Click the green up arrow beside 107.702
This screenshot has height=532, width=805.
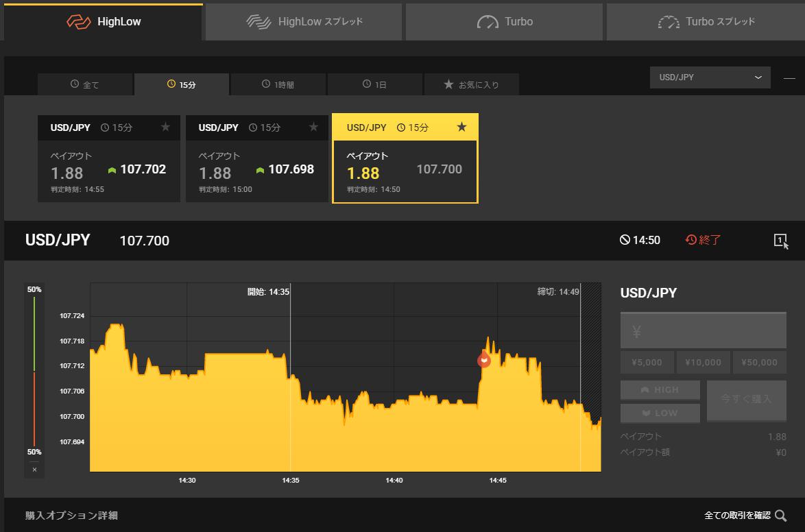112,170
